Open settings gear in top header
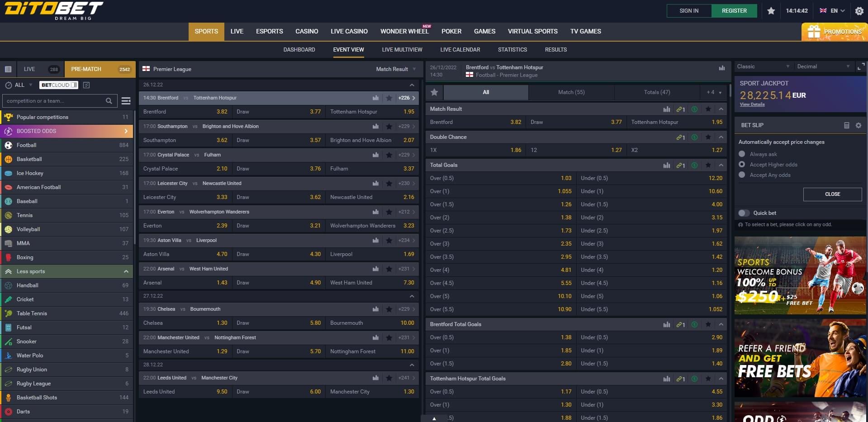868x422 pixels. (859, 11)
